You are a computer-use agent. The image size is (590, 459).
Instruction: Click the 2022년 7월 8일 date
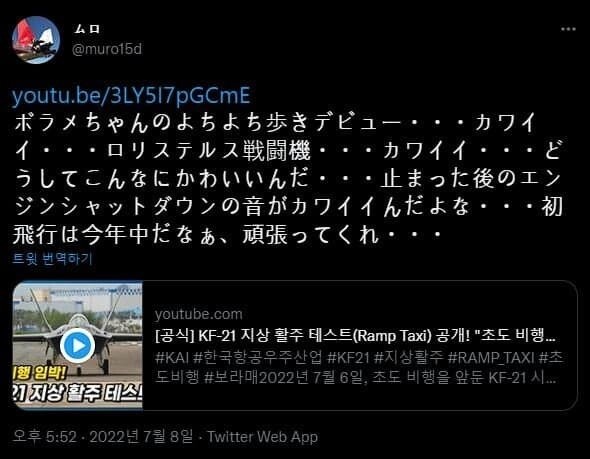coord(141,437)
